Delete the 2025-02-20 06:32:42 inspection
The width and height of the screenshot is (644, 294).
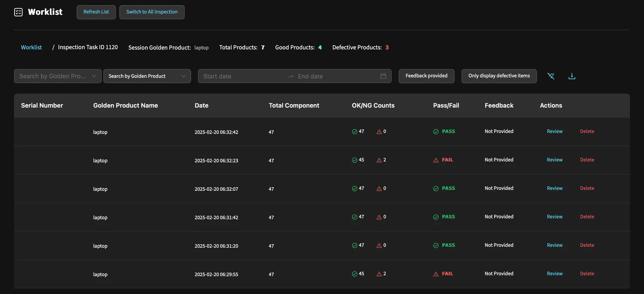(x=587, y=132)
